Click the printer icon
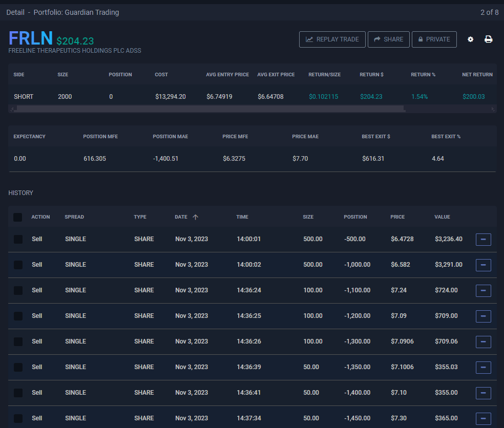Viewport: 504px width, 428px height. pos(488,39)
